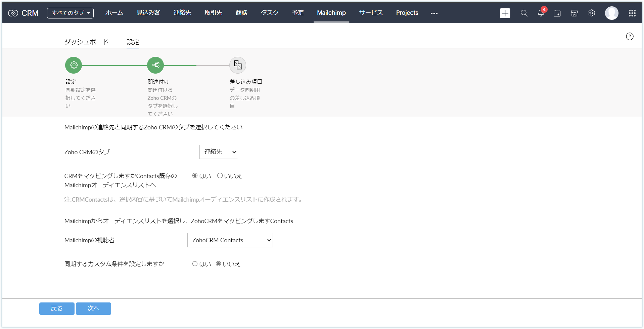Screen dimensions: 644x329
Task: Open the 取引先 tab
Action: 214,13
